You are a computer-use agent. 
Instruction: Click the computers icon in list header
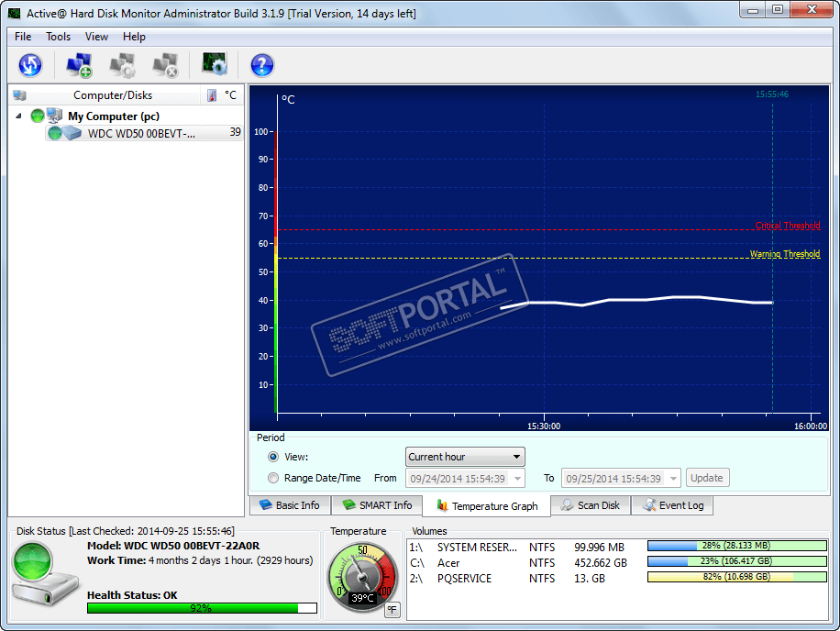coord(20,95)
